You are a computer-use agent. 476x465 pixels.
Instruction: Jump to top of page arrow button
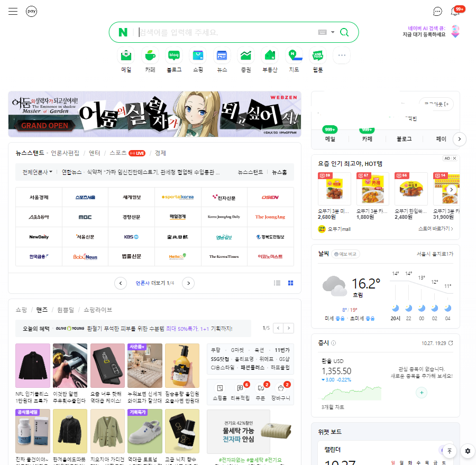click(449, 451)
